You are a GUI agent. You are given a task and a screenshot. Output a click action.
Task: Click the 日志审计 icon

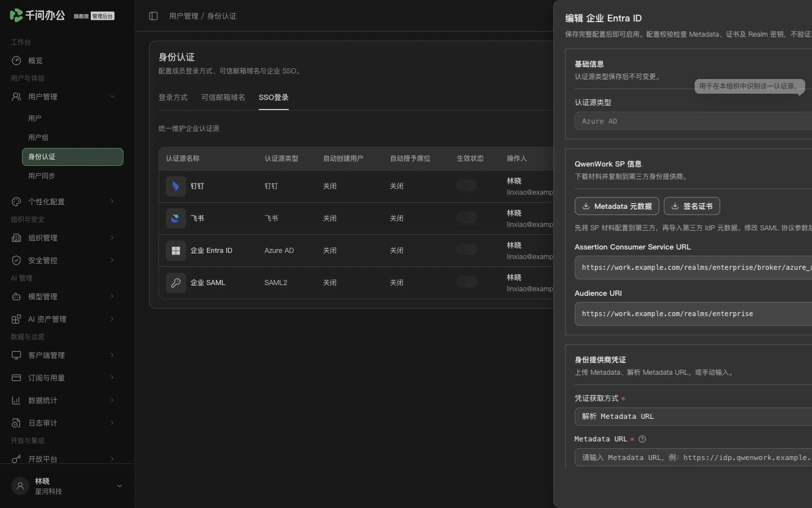[16, 423]
